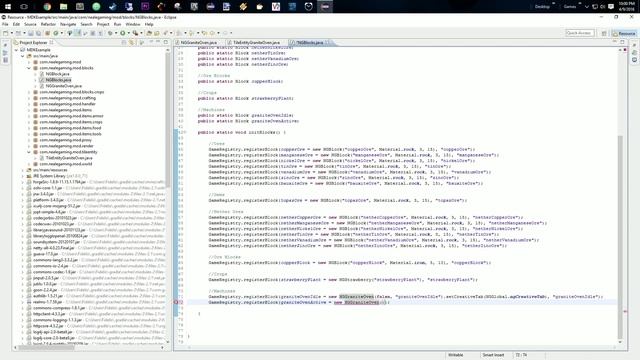Select the com.nealegaming.mod.proxy package

(x=65, y=140)
